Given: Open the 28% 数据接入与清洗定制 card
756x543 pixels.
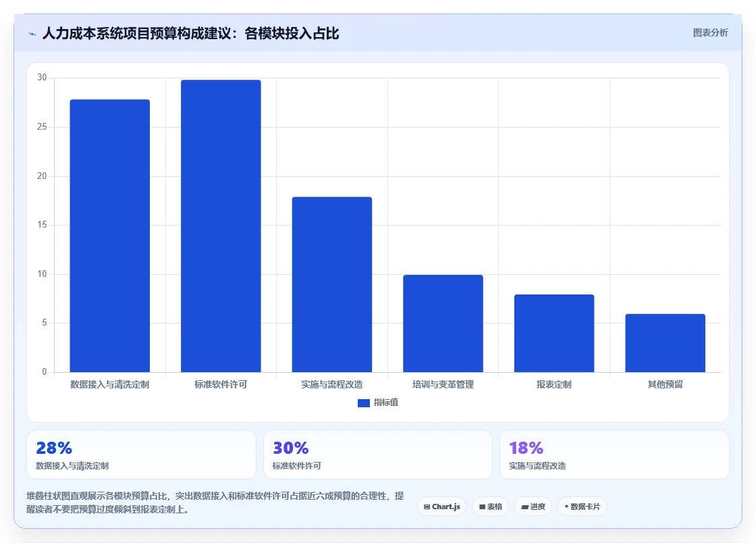Looking at the screenshot, I should point(141,455).
